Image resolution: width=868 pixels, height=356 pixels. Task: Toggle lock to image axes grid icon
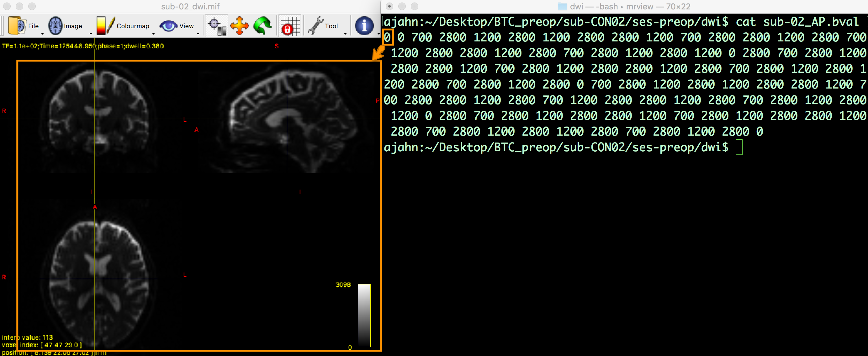click(290, 26)
